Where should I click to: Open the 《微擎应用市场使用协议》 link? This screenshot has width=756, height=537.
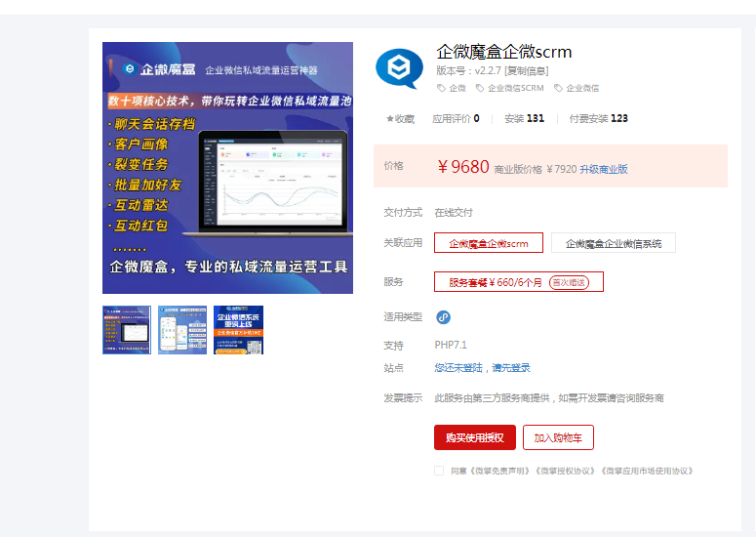647,471
